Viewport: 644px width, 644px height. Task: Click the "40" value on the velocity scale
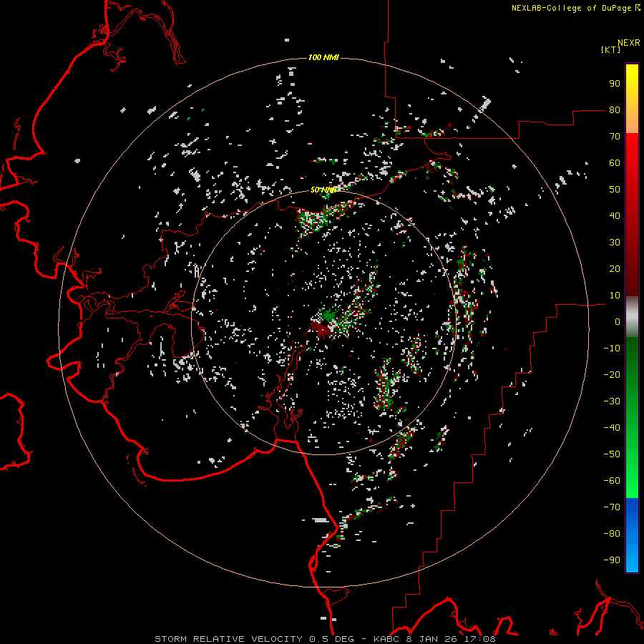click(x=615, y=216)
